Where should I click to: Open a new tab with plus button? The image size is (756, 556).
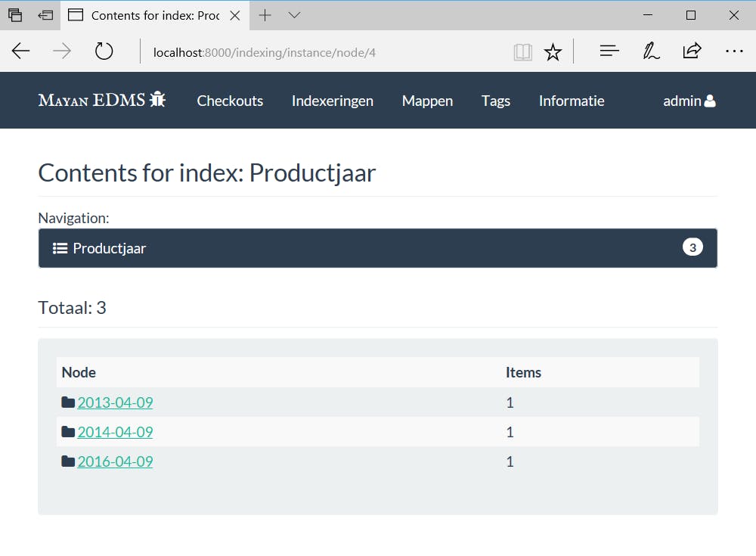pos(265,15)
